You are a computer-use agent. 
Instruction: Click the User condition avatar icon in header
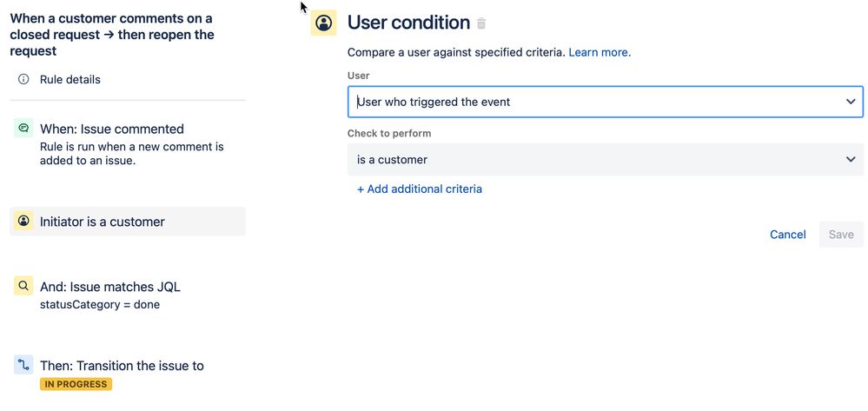[x=323, y=23]
